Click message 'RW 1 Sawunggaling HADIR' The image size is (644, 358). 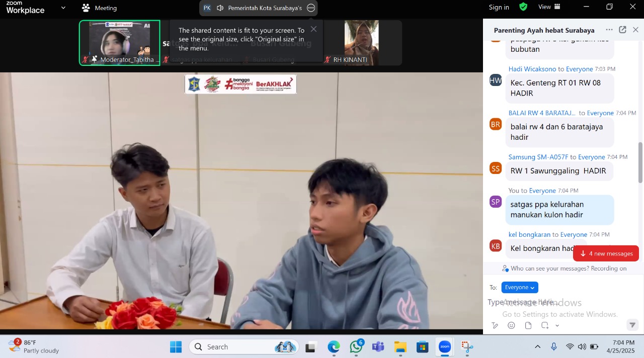pyautogui.click(x=559, y=171)
